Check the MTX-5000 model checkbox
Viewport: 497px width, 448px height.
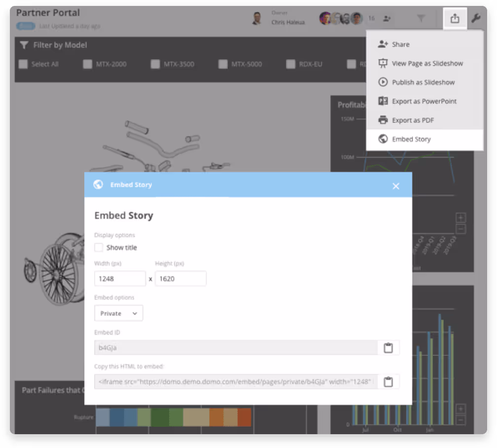[223, 64]
